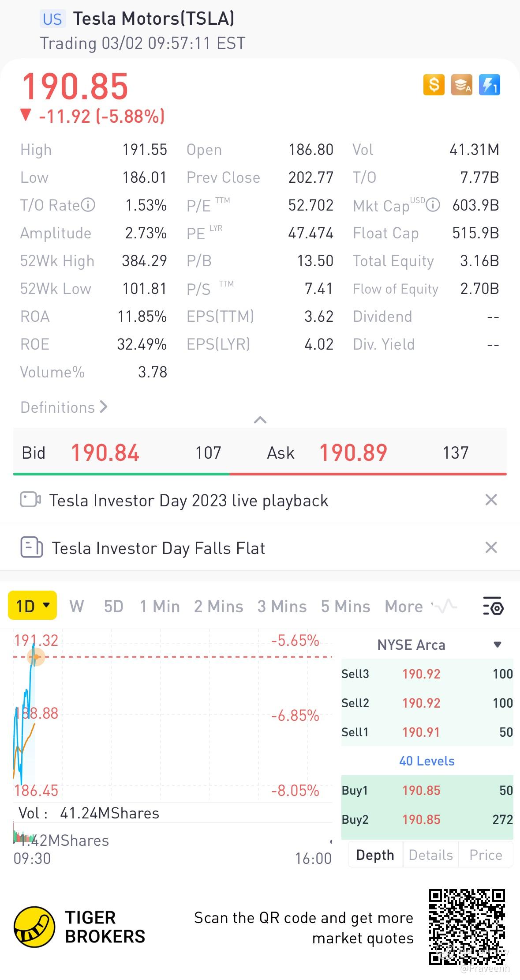Dismiss Tesla Investor Day Falls Flat banner
The image size is (520, 980).
click(491, 548)
